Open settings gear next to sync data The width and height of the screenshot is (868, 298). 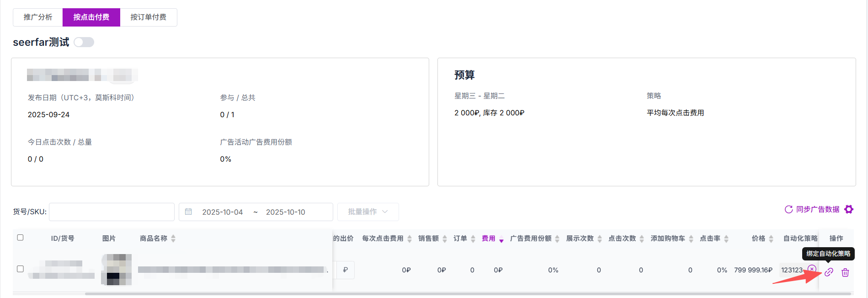(849, 209)
